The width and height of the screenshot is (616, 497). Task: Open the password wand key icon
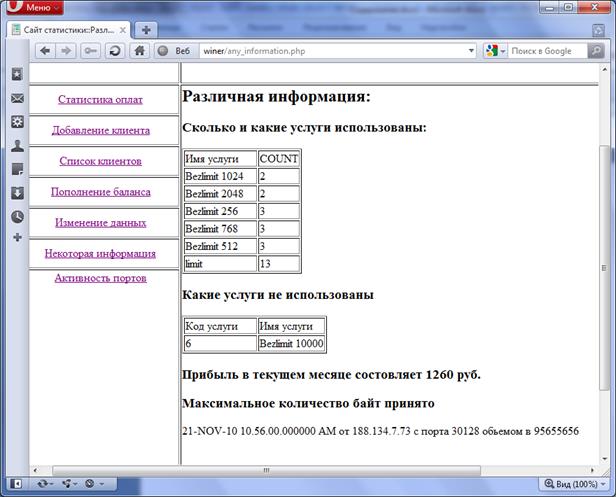(91, 50)
